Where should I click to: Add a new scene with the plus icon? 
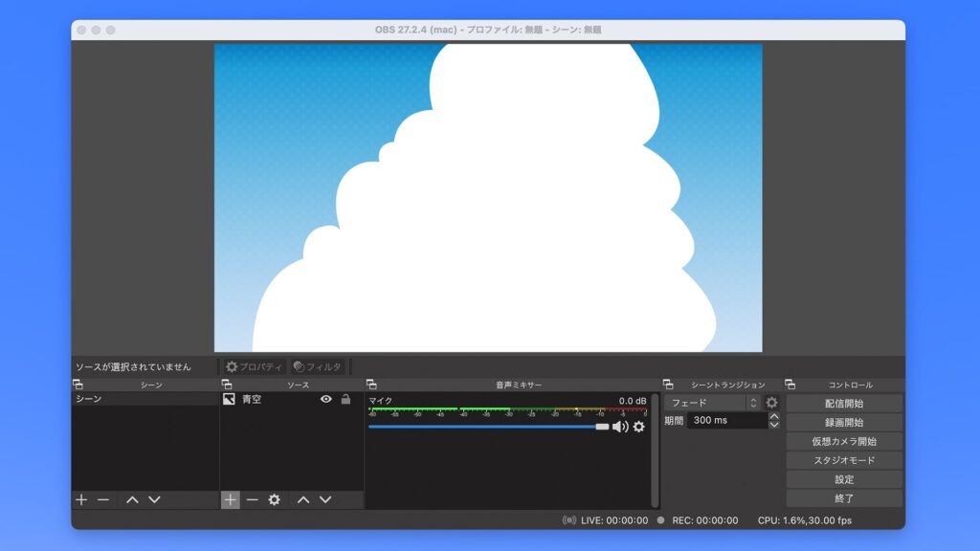[x=81, y=499]
